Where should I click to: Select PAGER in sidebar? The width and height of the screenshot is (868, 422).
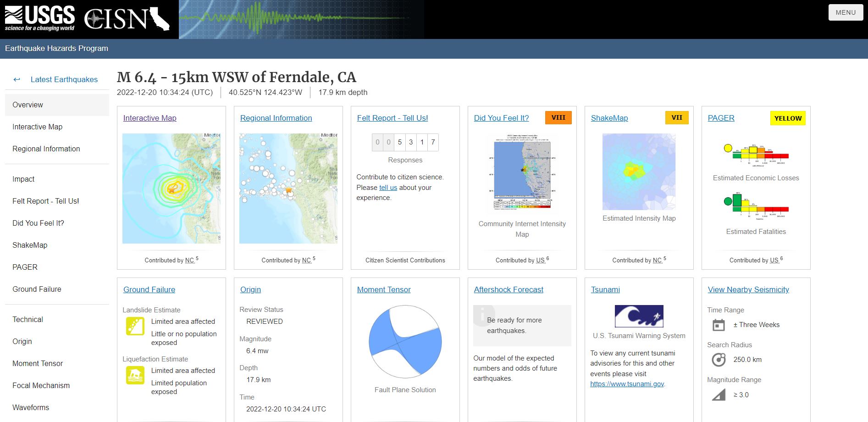(57, 267)
